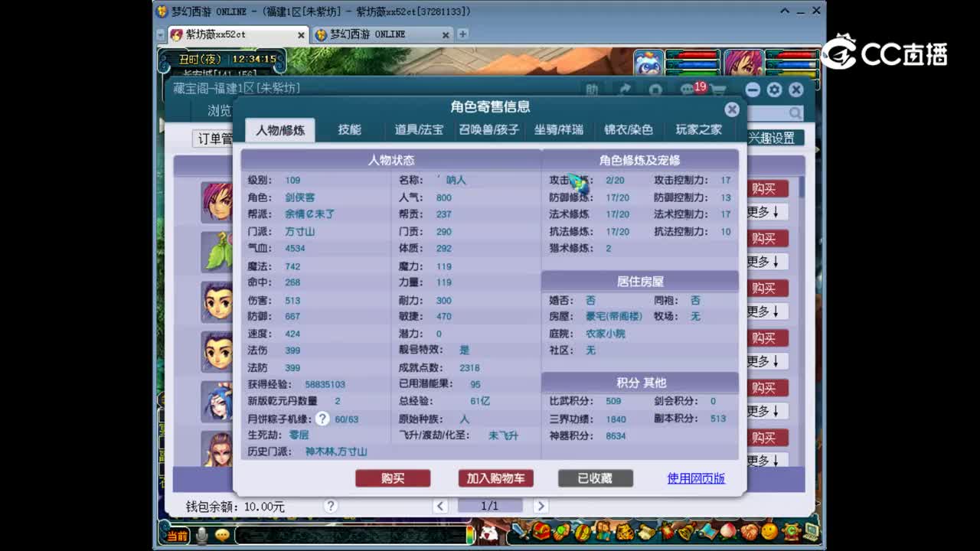Click the 方寸山 faction value
The width and height of the screenshot is (980, 551).
299,231
